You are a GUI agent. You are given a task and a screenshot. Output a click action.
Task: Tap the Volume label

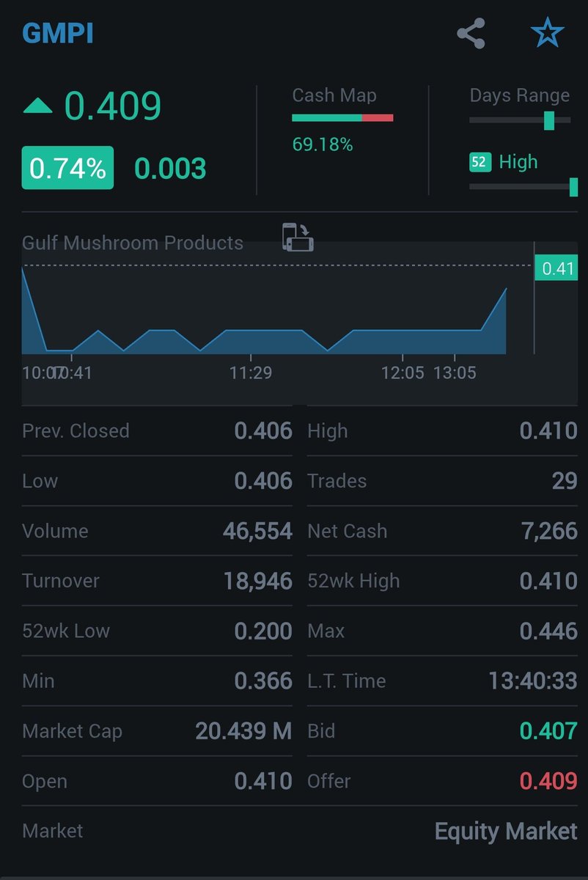tap(55, 531)
